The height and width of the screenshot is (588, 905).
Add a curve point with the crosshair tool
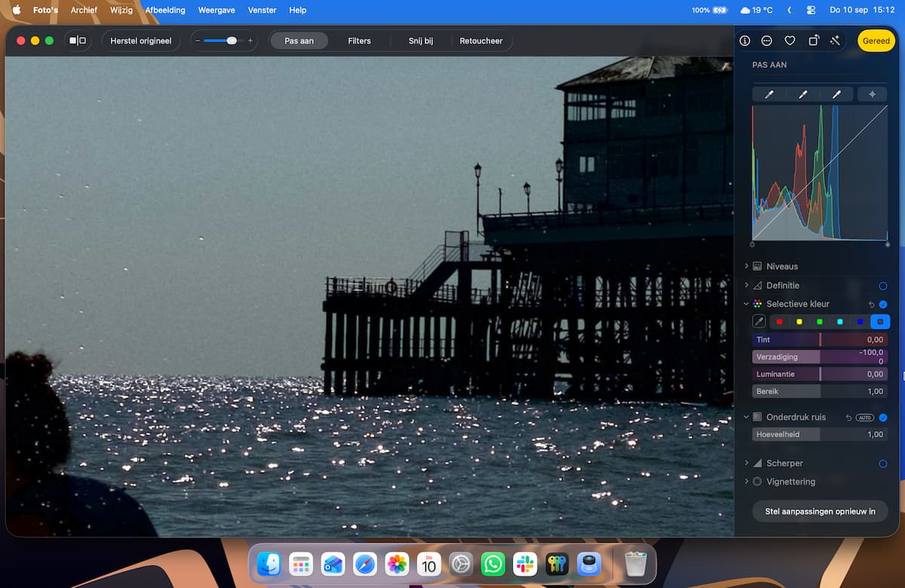point(873,94)
